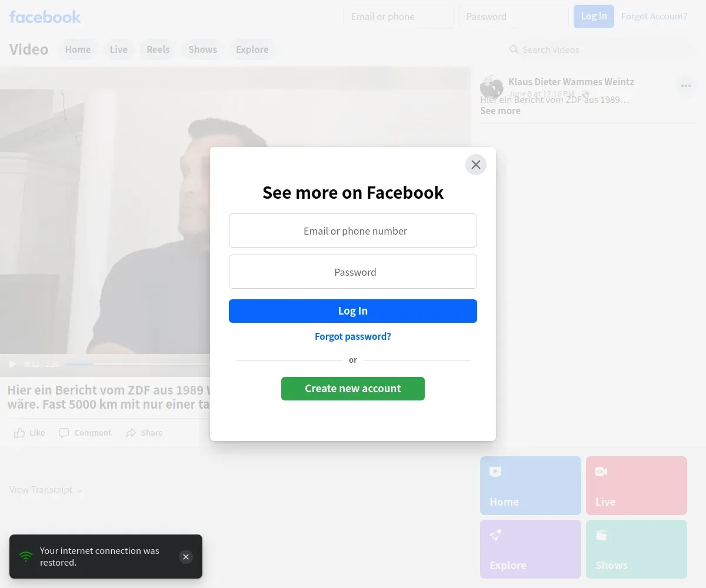Open the three-dots post options menu
This screenshot has width=706, height=588.
tap(686, 86)
